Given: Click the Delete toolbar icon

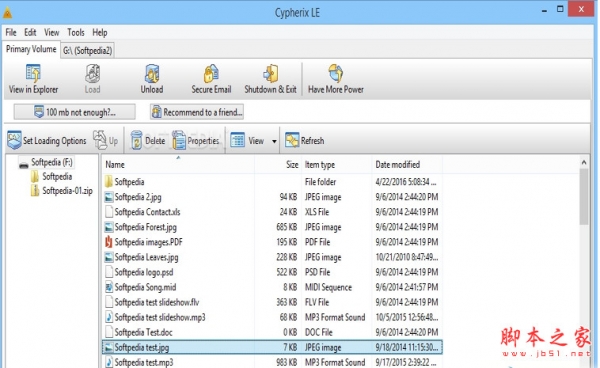Looking at the screenshot, I should [x=136, y=140].
